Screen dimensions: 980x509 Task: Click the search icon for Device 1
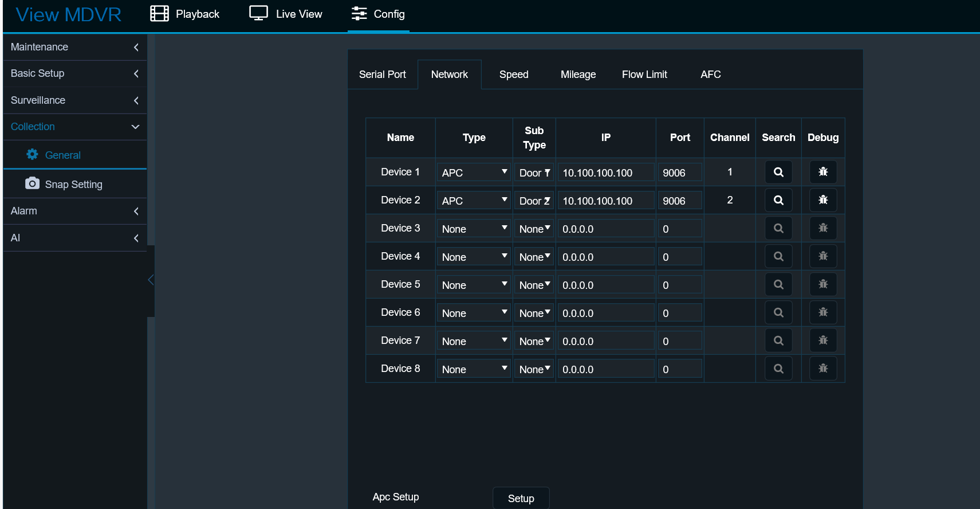pos(778,172)
